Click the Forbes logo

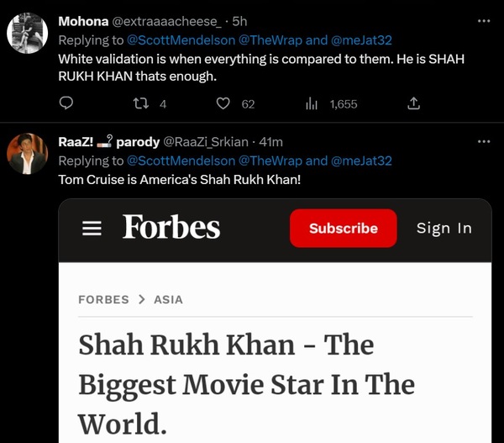(171, 227)
